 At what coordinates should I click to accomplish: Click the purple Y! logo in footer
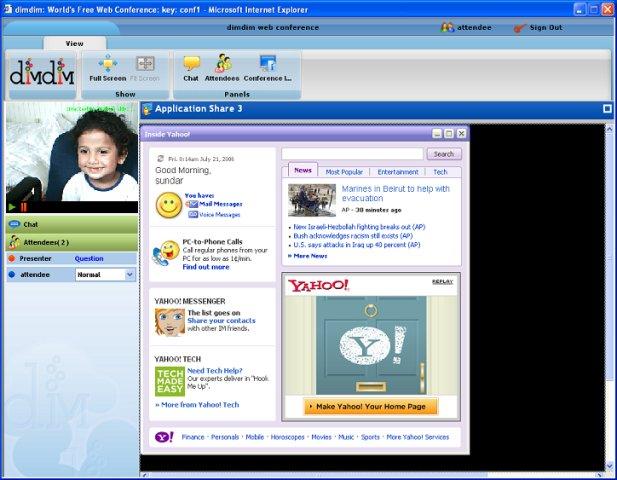[x=164, y=437]
